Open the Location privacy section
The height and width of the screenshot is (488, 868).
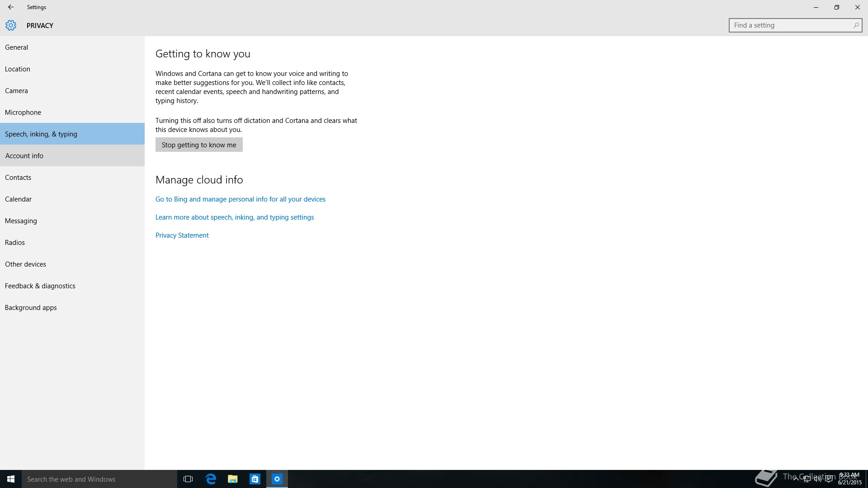(72, 69)
